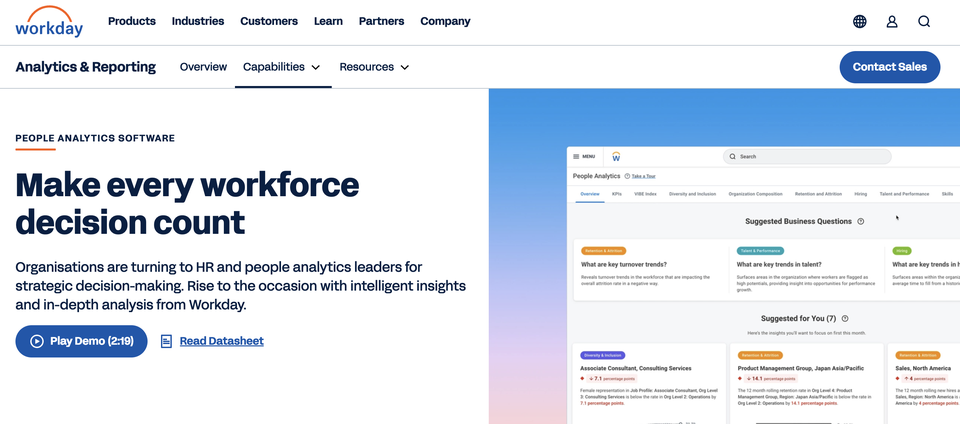The width and height of the screenshot is (960, 424).
Task: Click the play circle icon in Play Demo
Action: tap(37, 341)
